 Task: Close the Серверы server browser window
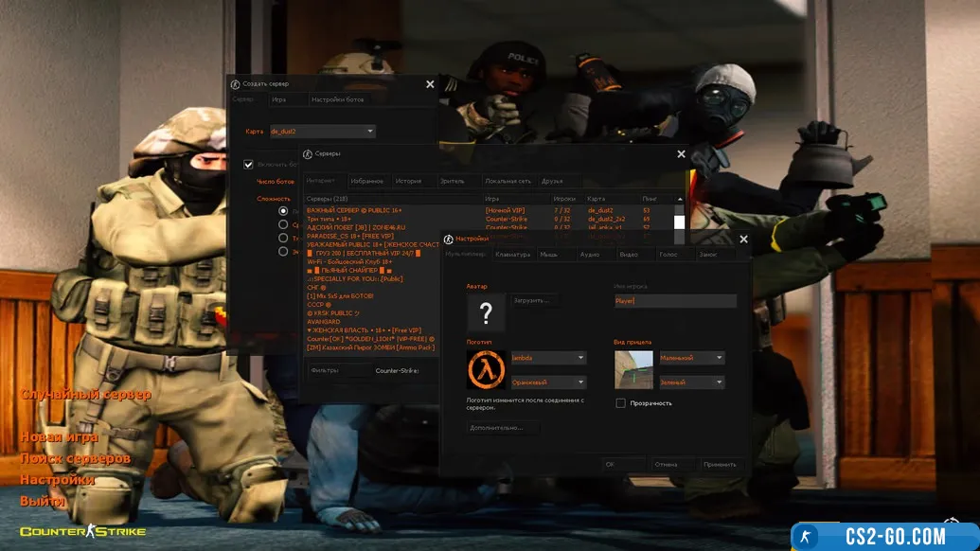pos(681,154)
